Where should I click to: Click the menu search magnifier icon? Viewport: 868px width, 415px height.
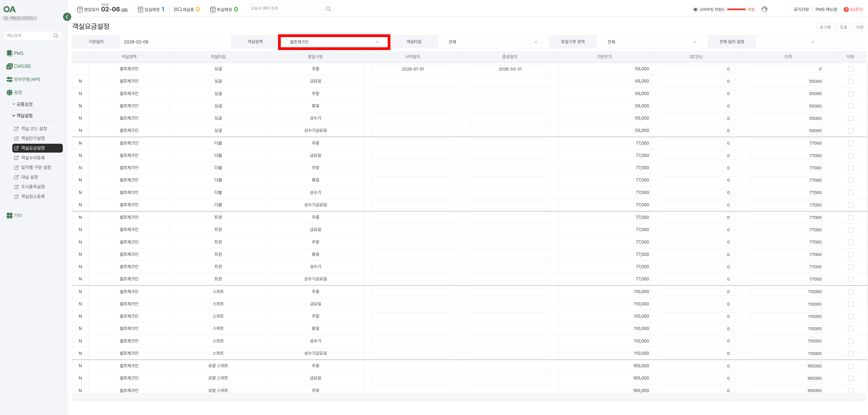pyautogui.click(x=56, y=36)
